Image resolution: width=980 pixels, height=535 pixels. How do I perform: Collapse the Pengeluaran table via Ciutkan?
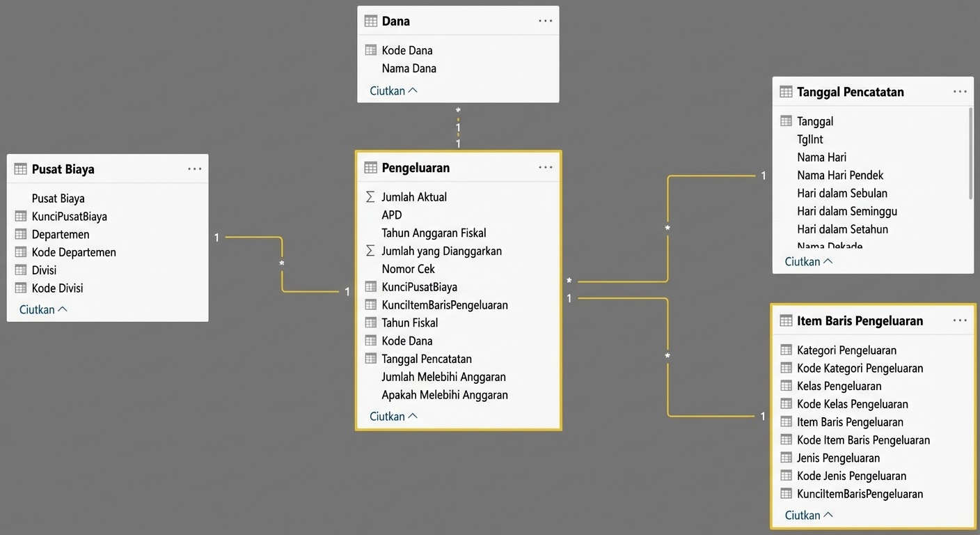393,416
